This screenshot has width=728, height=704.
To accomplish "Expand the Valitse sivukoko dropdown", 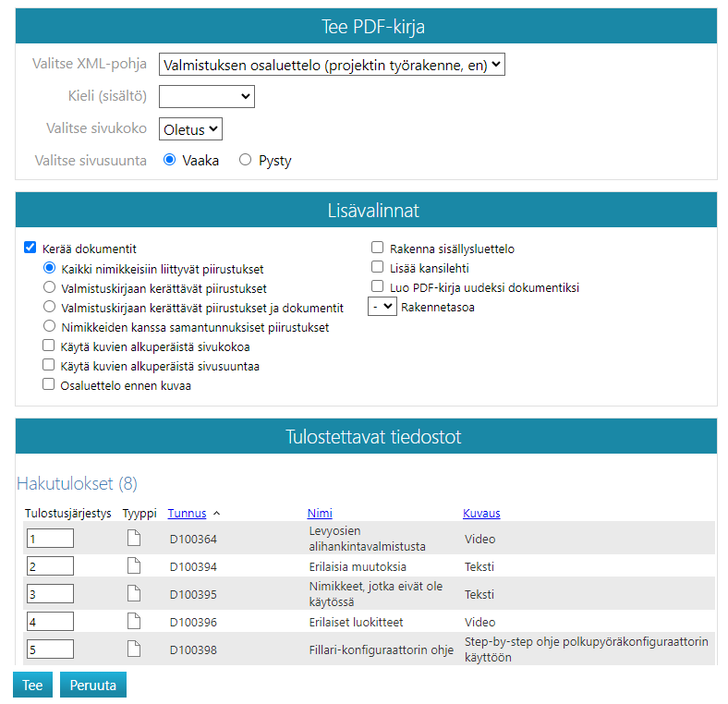I will (190, 129).
